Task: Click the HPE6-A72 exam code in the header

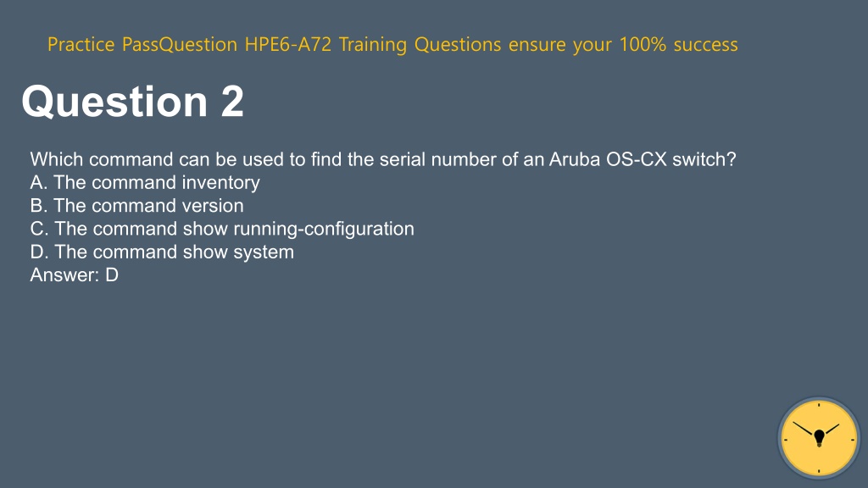Action: click(288, 44)
